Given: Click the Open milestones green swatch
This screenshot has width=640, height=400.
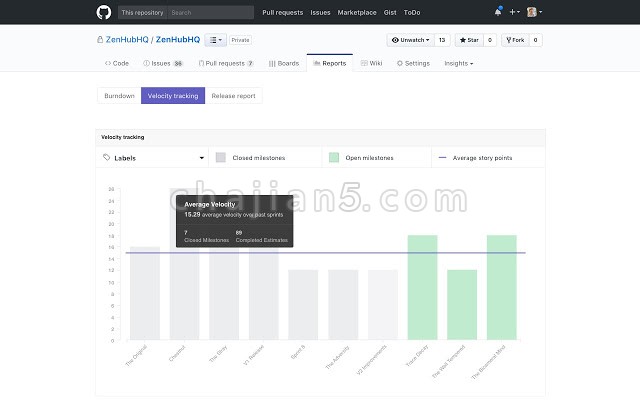Looking at the screenshot, I should point(334,158).
